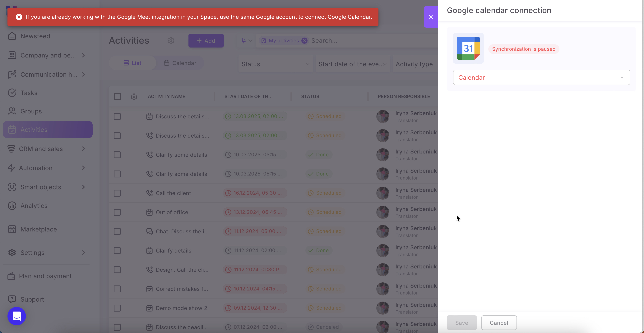Click the Cancel button
644x333 pixels.
tap(499, 322)
